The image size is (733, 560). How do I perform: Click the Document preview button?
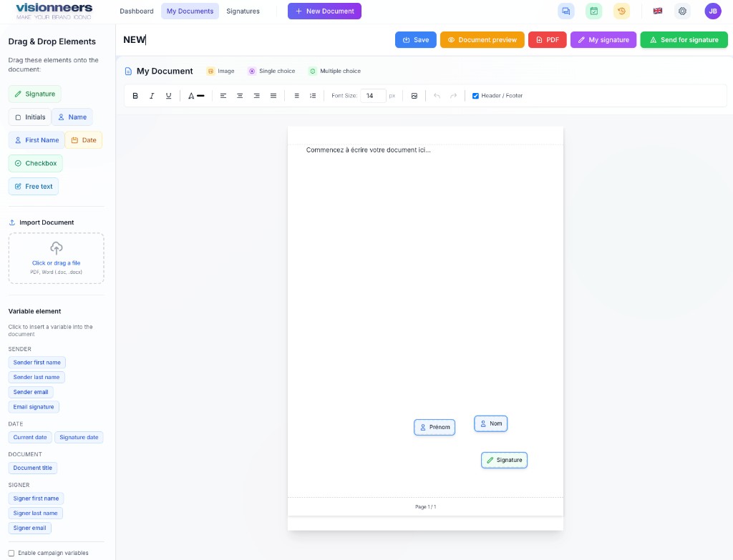482,39
